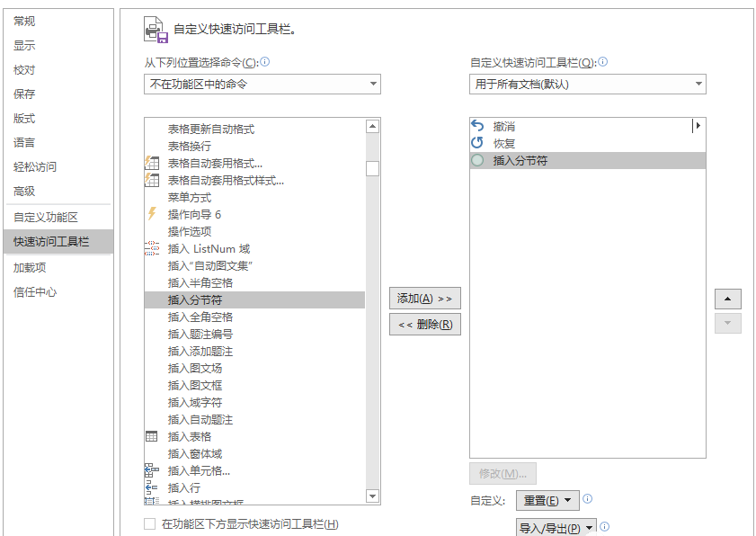Image resolution: width=756 pixels, height=536 pixels.
Task: Click the command list scrollbar thumb
Action: pyautogui.click(x=372, y=168)
